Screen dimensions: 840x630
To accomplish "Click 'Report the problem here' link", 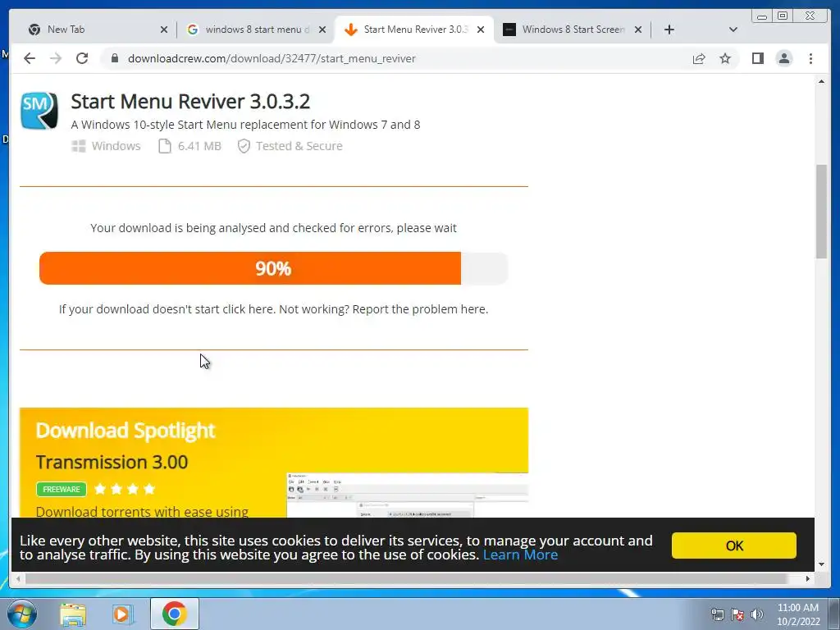I will [420, 309].
